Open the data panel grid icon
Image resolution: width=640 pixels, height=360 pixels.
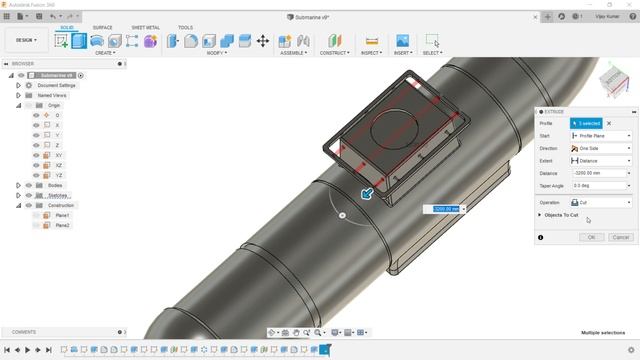(7, 16)
